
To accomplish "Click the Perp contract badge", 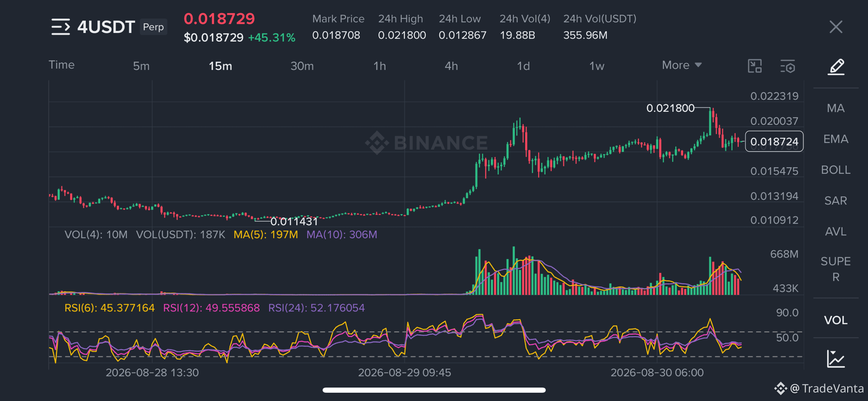I will [154, 27].
